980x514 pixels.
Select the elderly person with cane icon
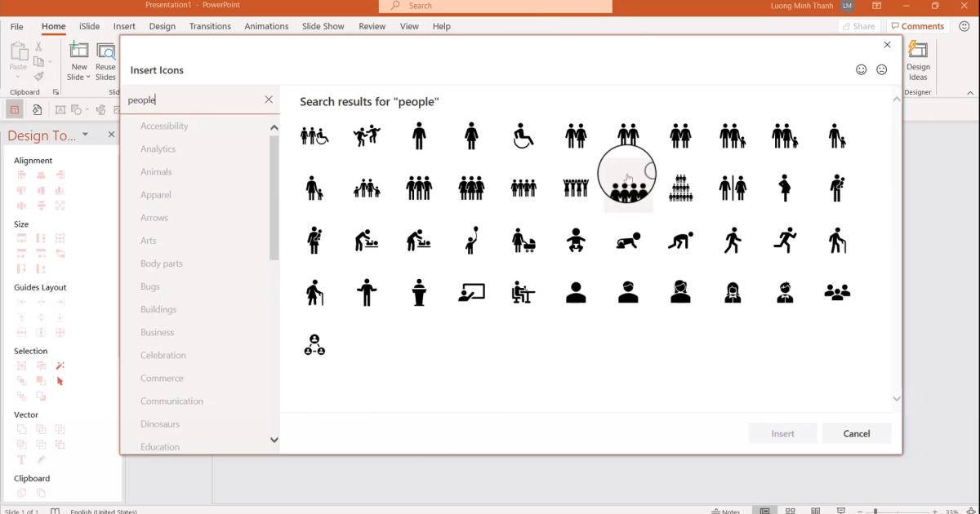314,291
